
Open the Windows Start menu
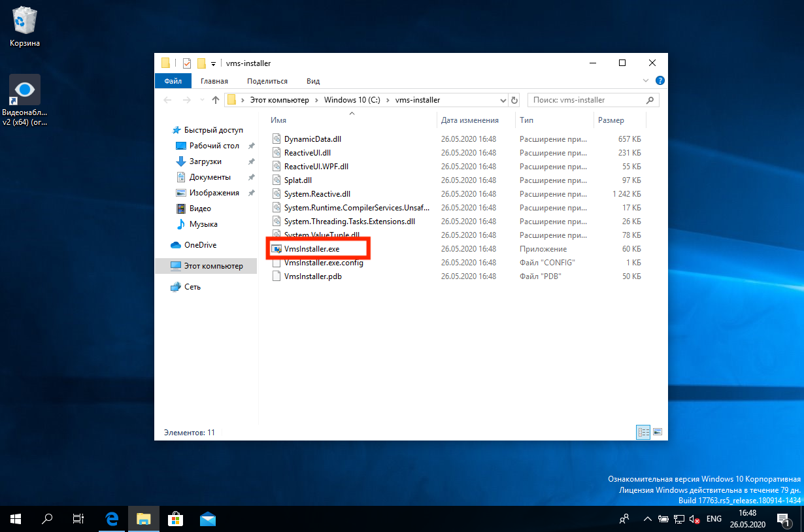point(16,519)
